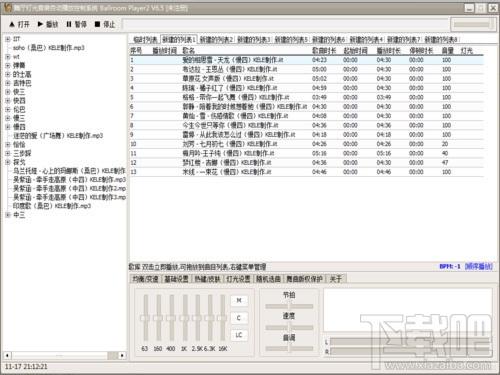
Task: Click the 歌曲时长 column header
Action: pyautogui.click(x=323, y=51)
